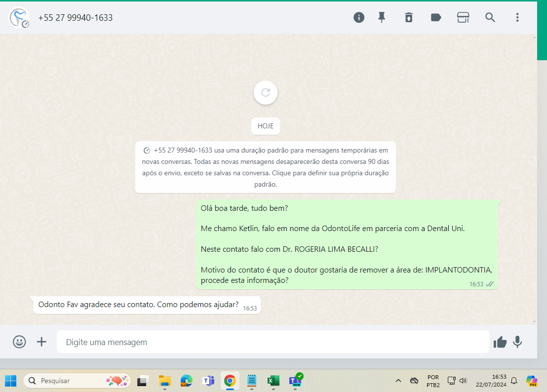Open the volume speaker tray icon

point(463,381)
